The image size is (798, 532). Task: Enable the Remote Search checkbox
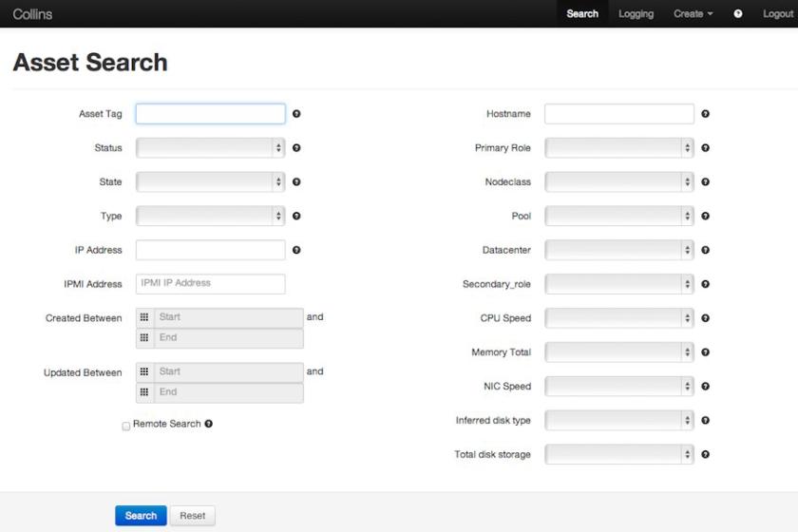[126, 427]
